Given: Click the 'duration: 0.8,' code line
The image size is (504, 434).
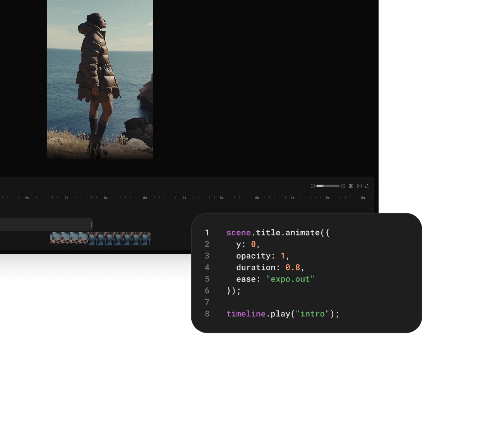Looking at the screenshot, I should (270, 267).
